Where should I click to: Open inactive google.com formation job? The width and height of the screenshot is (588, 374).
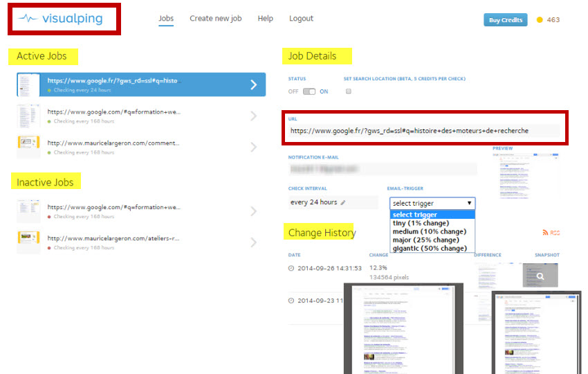[x=141, y=211]
